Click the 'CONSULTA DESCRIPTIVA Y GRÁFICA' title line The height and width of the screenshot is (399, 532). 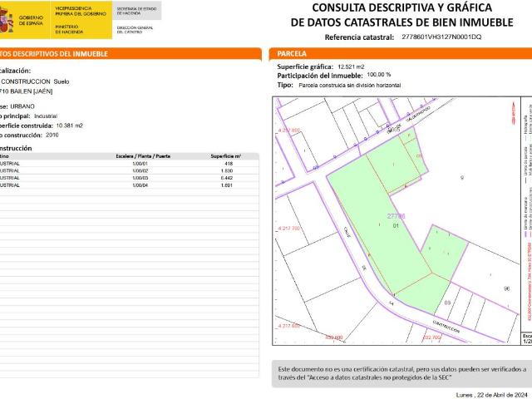tap(401, 7)
